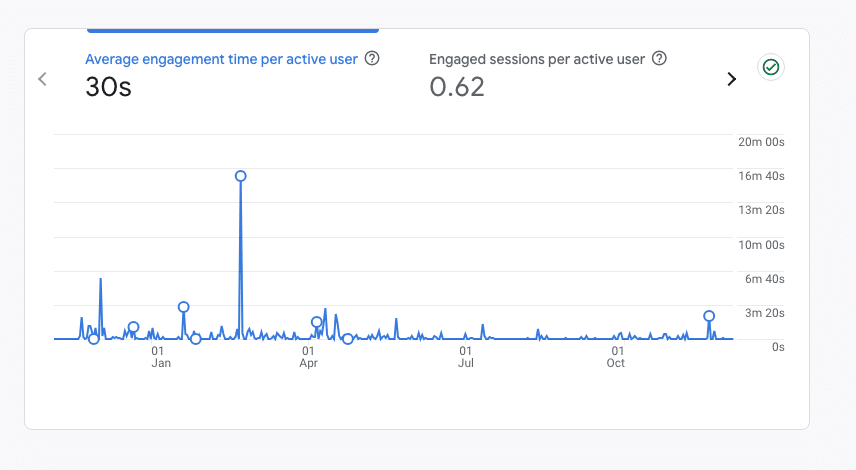Image resolution: width=856 pixels, height=470 pixels.
Task: Switch to Engaged sessions per active user tab
Action: point(537,59)
